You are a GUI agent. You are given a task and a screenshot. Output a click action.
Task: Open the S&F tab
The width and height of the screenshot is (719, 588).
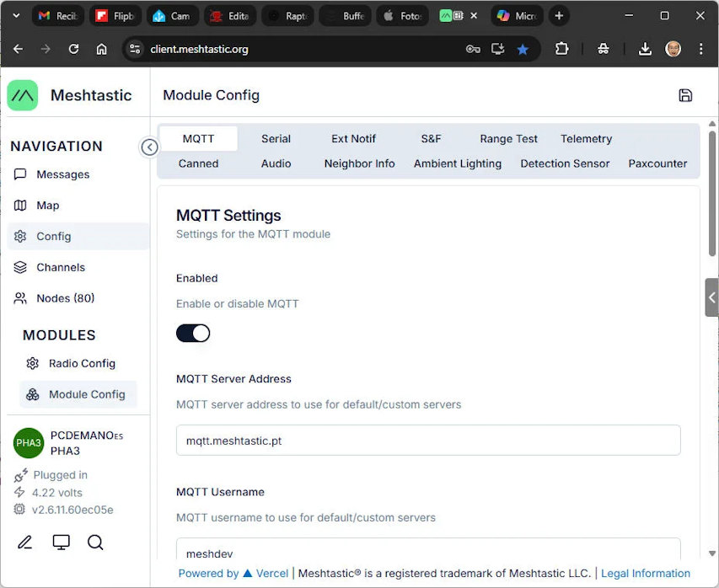(x=431, y=139)
